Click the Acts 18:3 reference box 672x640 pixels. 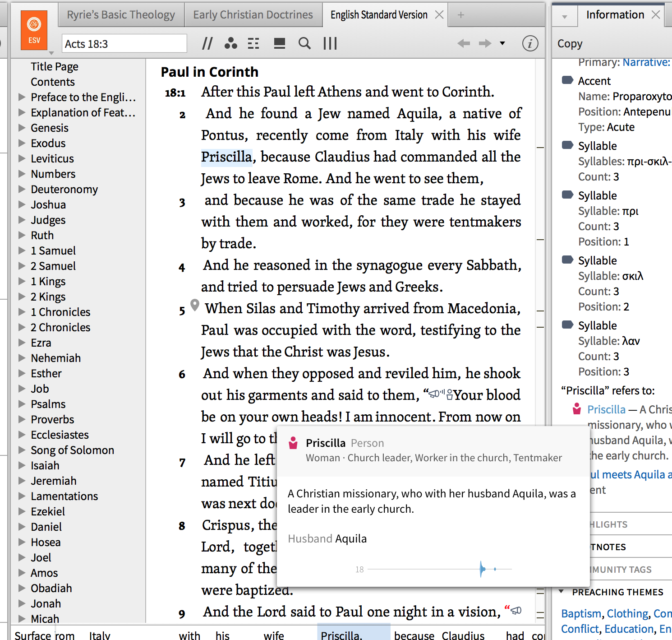pyautogui.click(x=124, y=44)
